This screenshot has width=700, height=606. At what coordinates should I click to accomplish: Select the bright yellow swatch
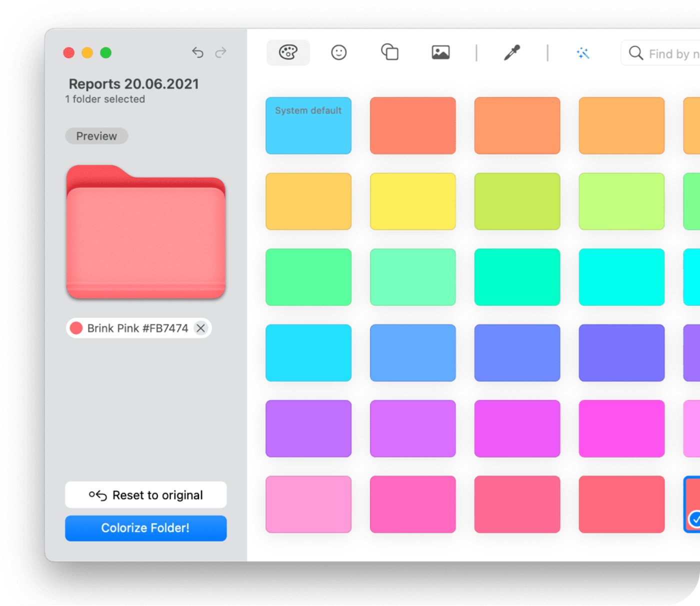(413, 201)
